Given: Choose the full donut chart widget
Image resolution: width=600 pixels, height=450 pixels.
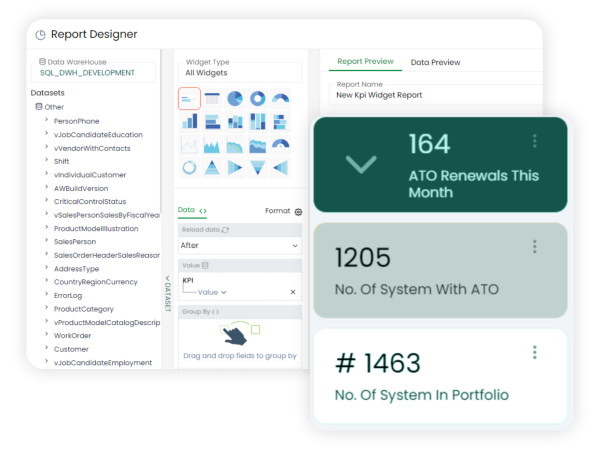Looking at the screenshot, I should [x=258, y=99].
